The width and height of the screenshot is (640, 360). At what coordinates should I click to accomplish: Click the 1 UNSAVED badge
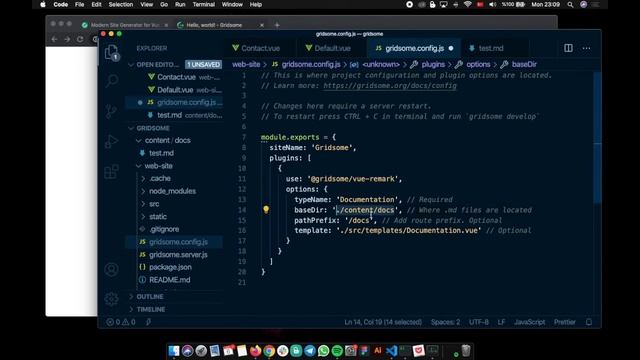203,64
